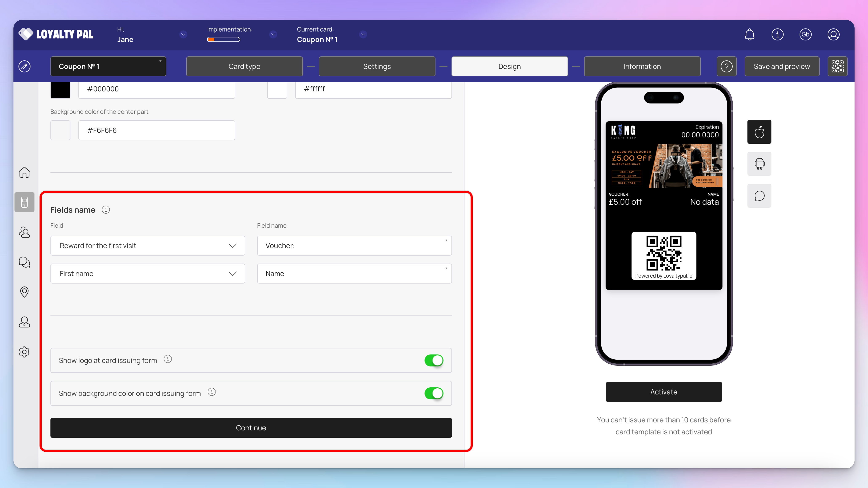This screenshot has width=868, height=488.
Task: Open the Information tab
Action: coord(642,66)
